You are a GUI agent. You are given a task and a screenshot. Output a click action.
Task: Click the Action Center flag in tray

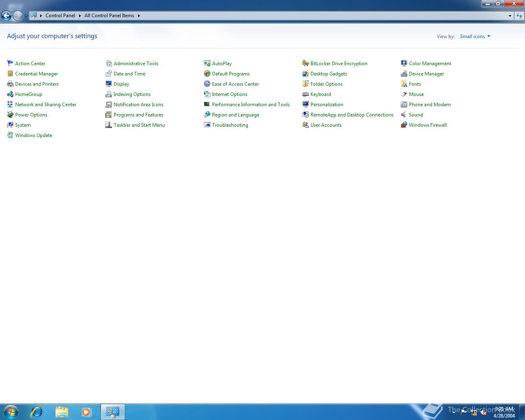point(464,412)
